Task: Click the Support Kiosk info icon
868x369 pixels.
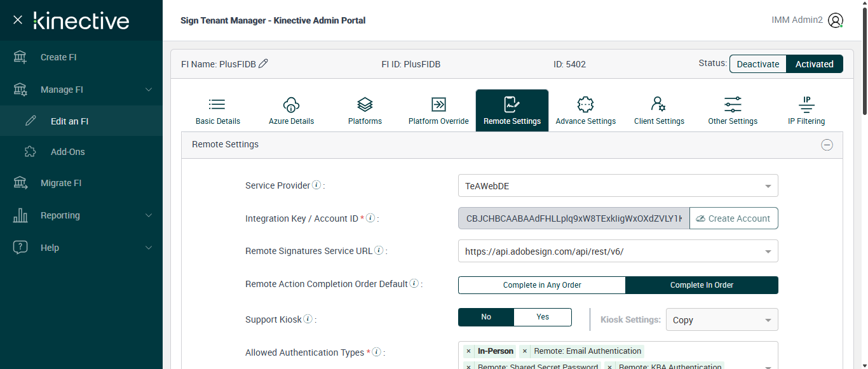Action: [308, 319]
